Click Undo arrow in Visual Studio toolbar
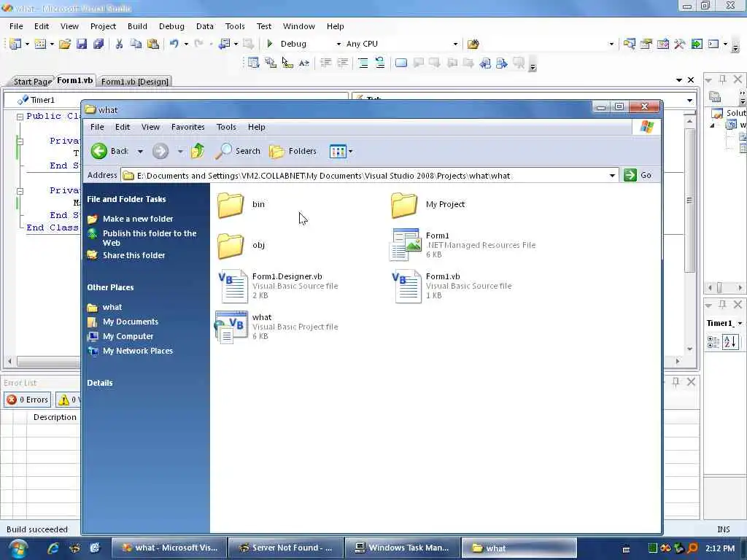Screen dimensions: 747x560 click(174, 44)
